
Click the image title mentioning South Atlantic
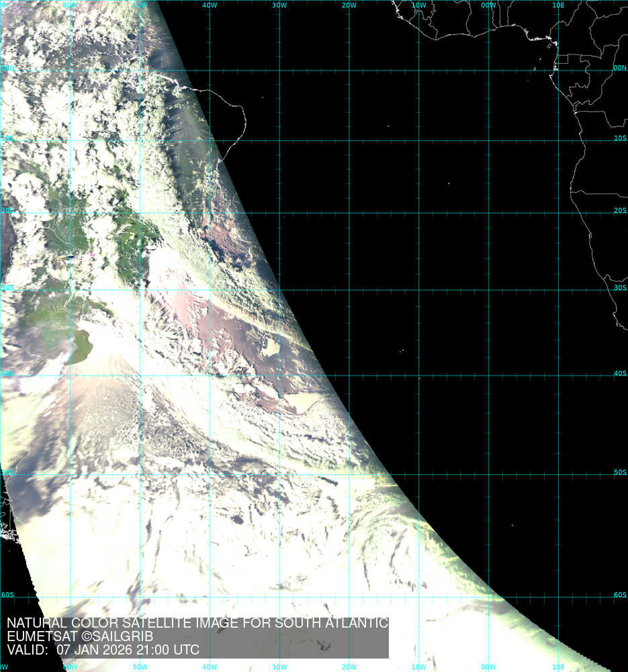[x=197, y=623]
